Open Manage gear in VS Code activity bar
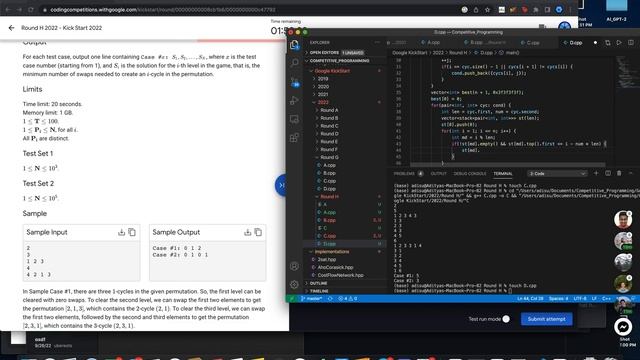This screenshot has width=640, height=360. (294, 284)
